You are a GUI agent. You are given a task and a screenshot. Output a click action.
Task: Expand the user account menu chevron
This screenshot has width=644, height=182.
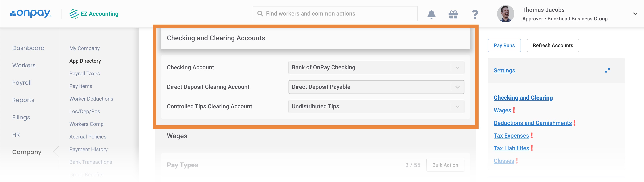[635, 14]
